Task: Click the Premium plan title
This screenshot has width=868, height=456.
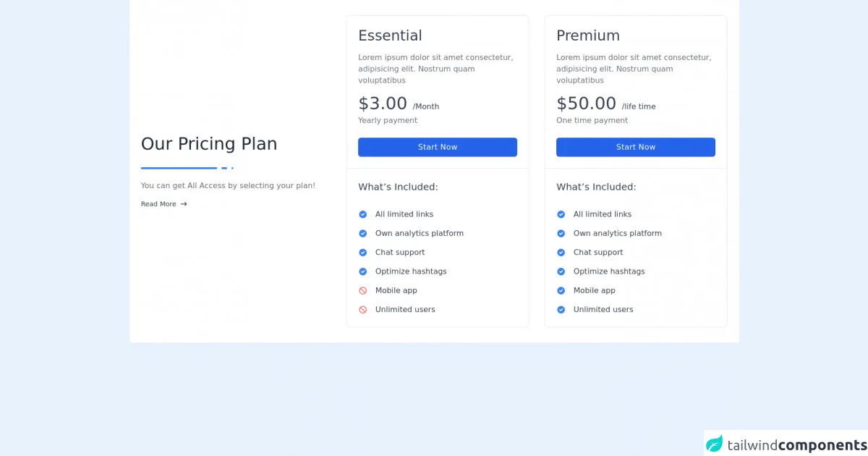Action: (587, 35)
